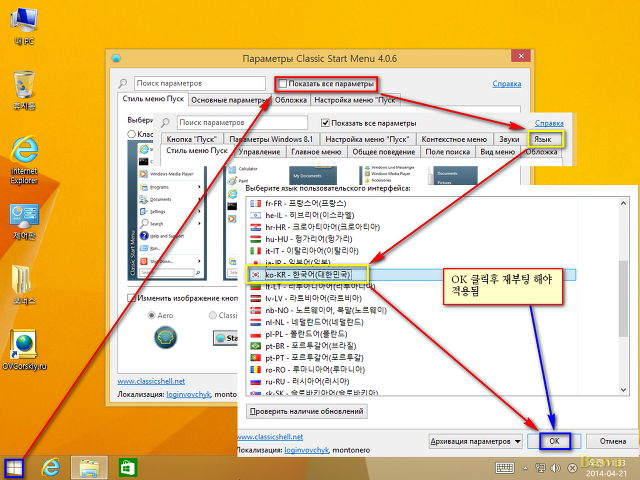Select ru-RU Russian language row
Screen dimensions: 640x480
point(411,381)
